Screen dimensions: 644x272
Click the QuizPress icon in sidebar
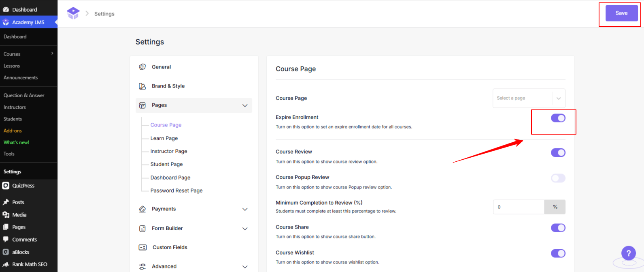coord(6,186)
